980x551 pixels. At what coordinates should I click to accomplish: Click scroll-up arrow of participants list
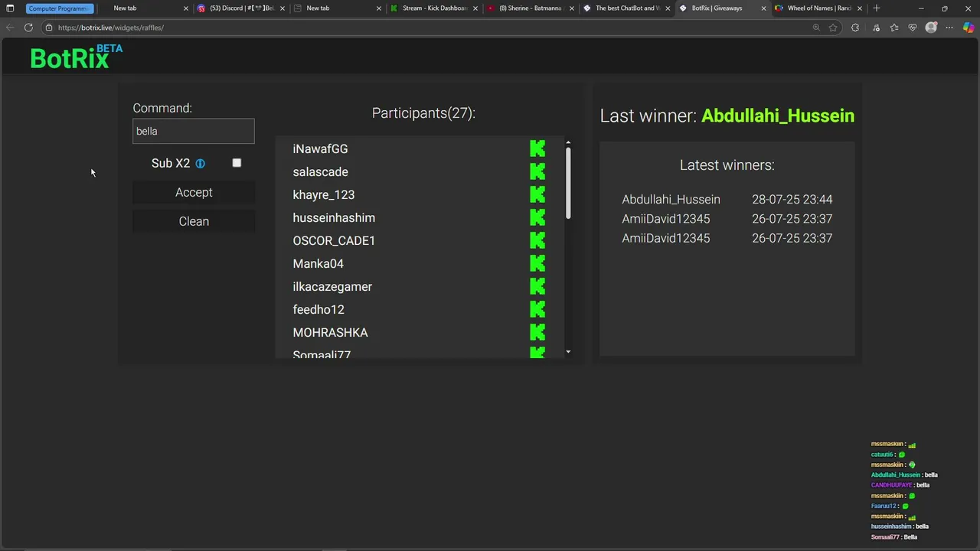tap(568, 142)
